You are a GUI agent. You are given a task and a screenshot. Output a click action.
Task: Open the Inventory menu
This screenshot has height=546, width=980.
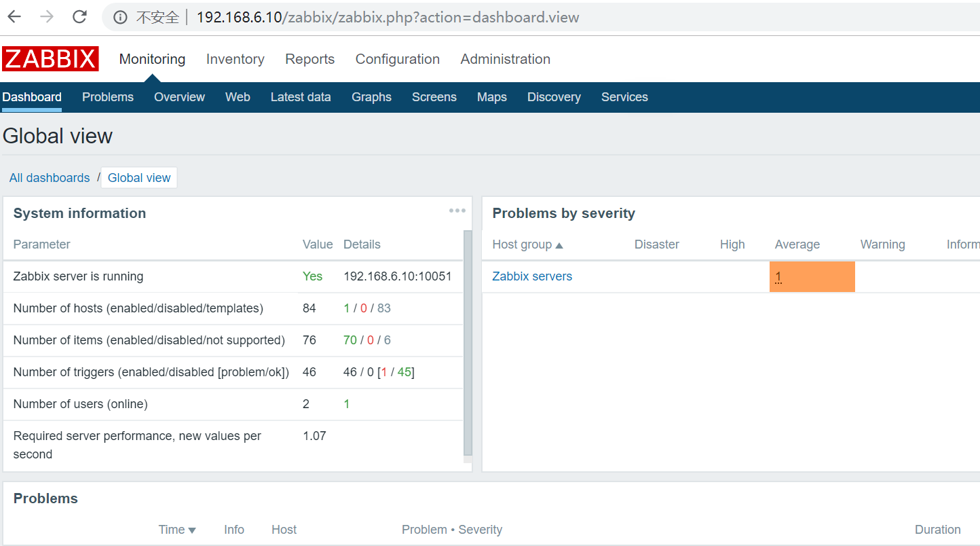pyautogui.click(x=235, y=59)
